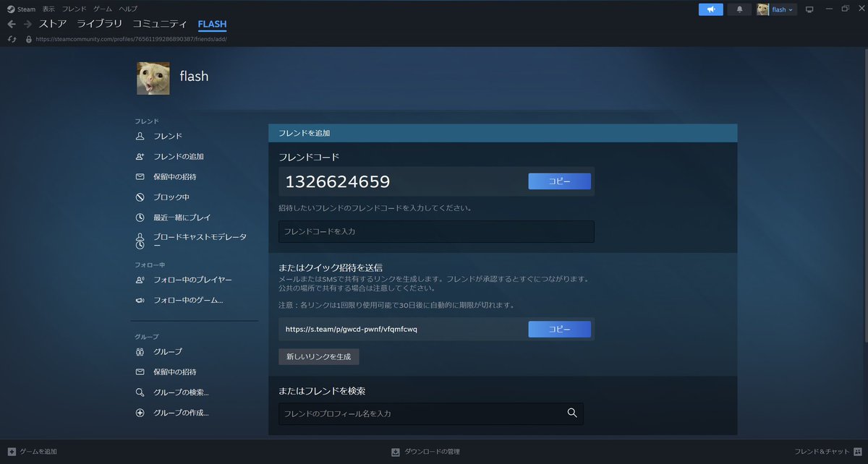Open ブロードキャストモデレーター page
The image size is (868, 464).
(x=200, y=241)
